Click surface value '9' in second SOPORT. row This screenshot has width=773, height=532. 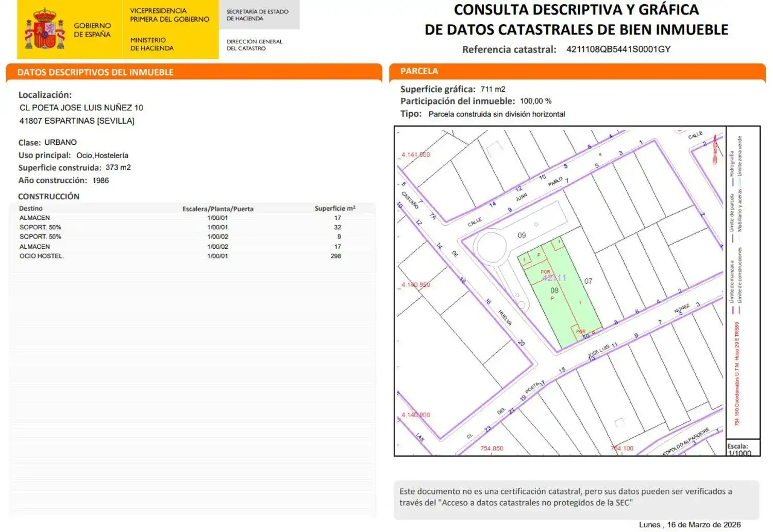(x=339, y=237)
